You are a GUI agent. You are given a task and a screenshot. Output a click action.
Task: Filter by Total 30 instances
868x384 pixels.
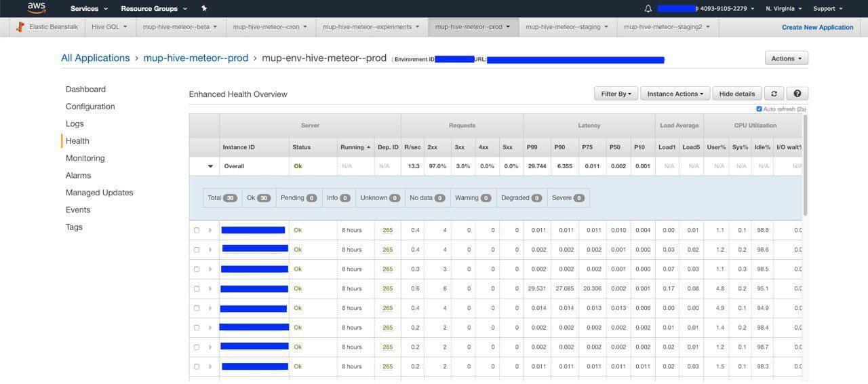[x=222, y=198]
